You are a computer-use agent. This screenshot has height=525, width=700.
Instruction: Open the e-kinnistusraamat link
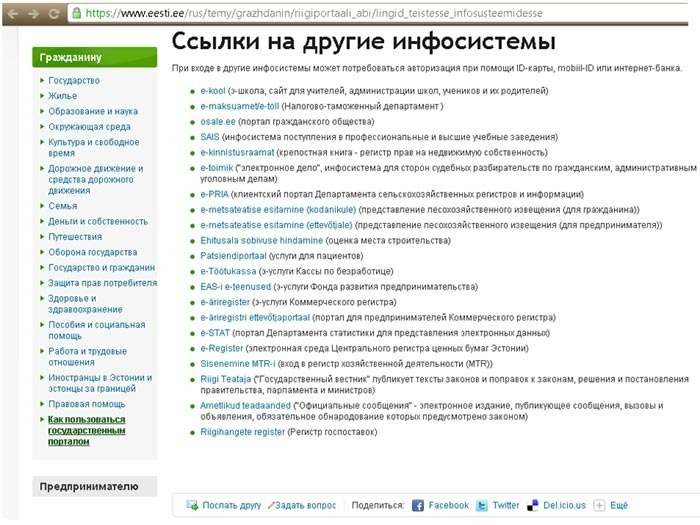[237, 153]
